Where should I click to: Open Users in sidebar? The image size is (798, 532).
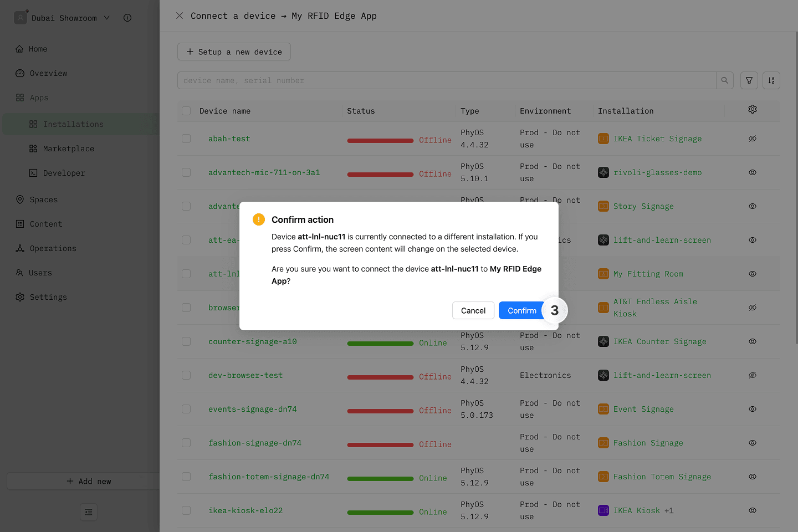tap(40, 273)
